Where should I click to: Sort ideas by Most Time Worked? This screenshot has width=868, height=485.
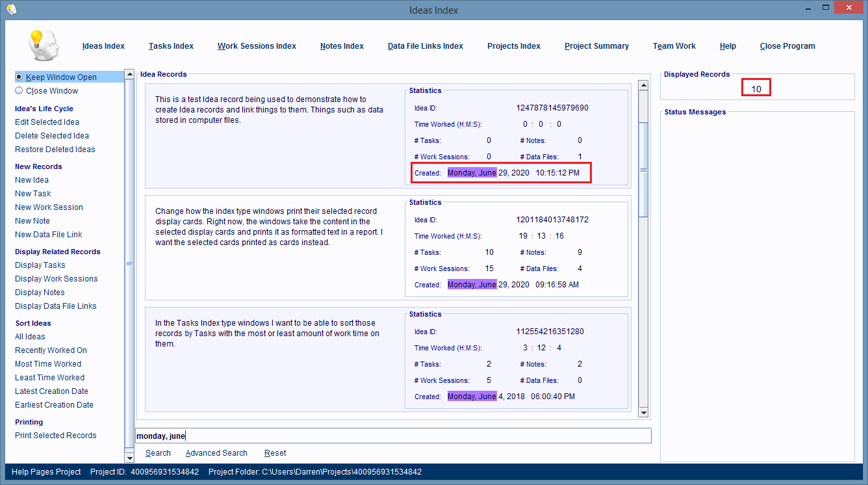pyautogui.click(x=48, y=364)
